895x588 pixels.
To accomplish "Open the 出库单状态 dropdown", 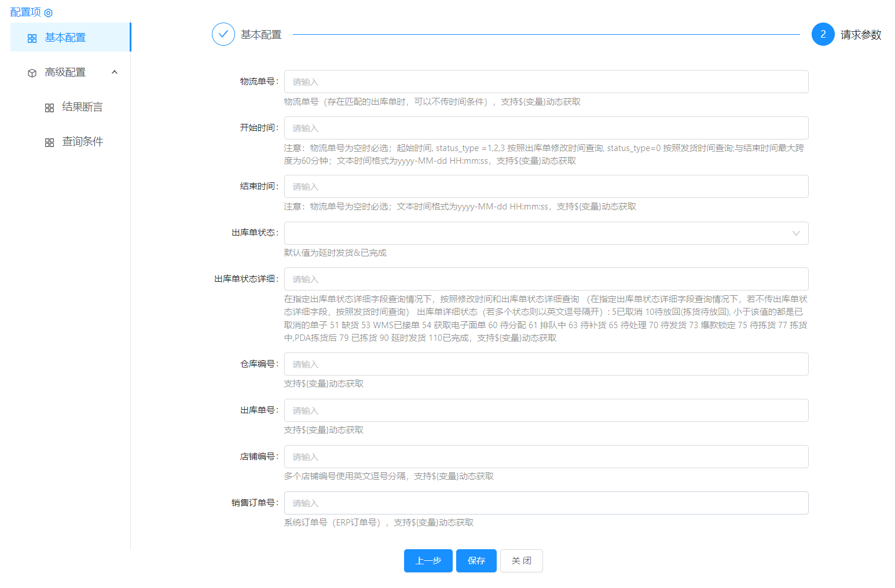I will (538, 233).
